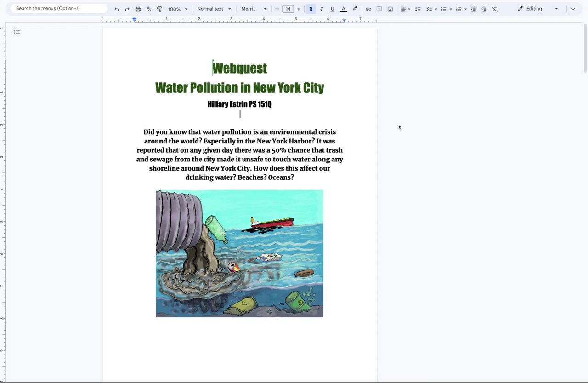Decrease font size with the minus button
This screenshot has height=383, width=588.
click(277, 9)
